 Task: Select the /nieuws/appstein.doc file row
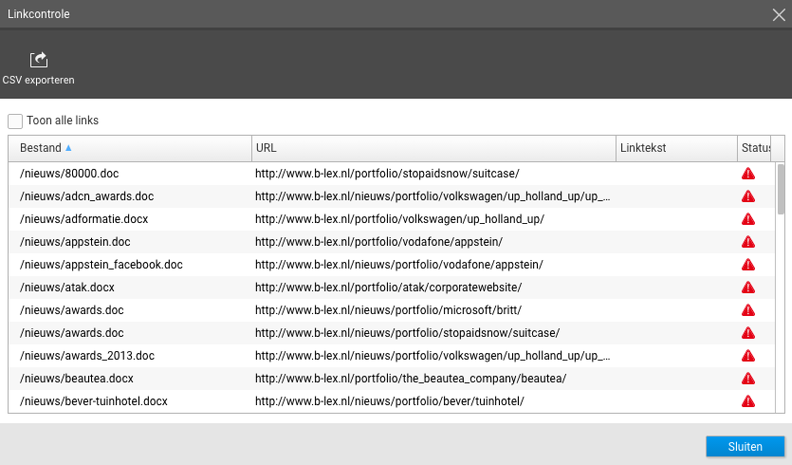tap(75, 242)
